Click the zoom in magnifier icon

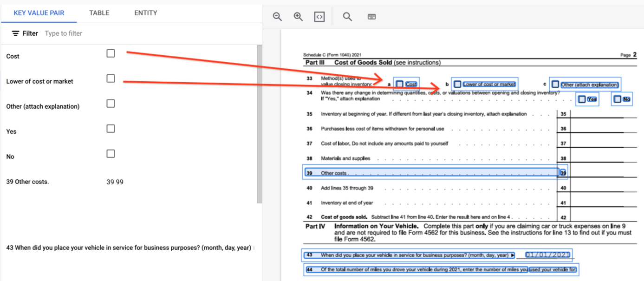(298, 17)
